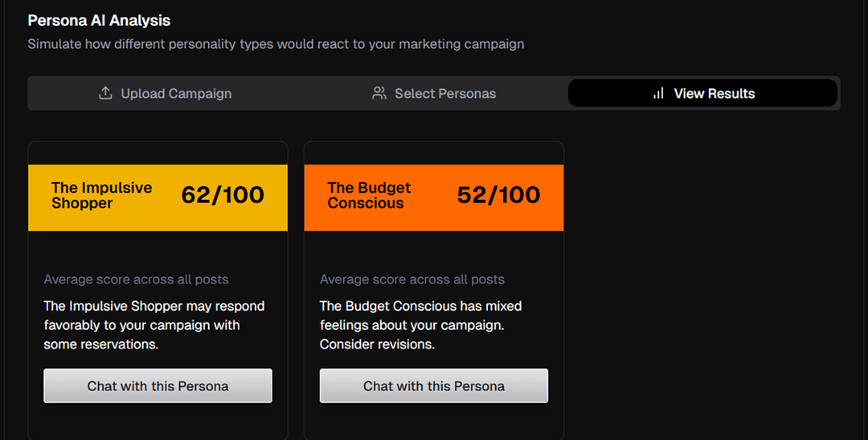Click the Budget Conscious average score label

(411, 279)
